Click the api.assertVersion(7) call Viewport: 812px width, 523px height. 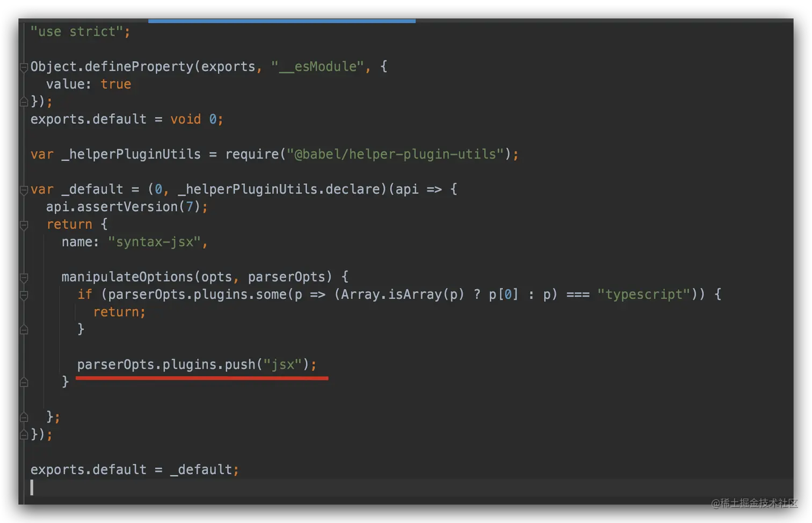[x=123, y=207]
